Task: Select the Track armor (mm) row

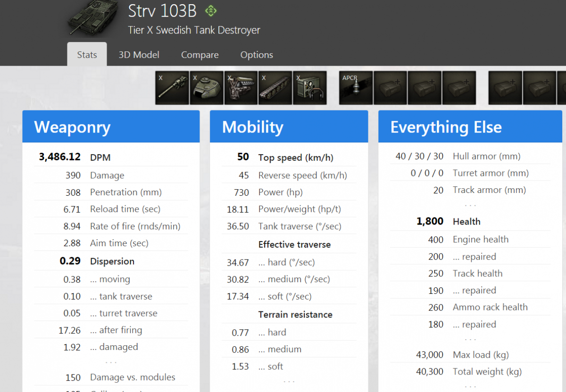Action: 470,190
